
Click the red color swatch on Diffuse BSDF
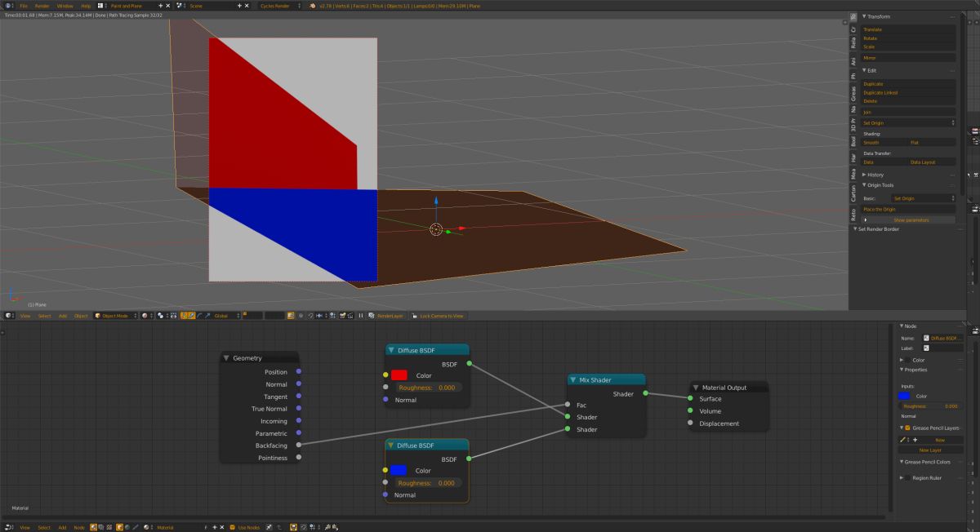(x=399, y=375)
